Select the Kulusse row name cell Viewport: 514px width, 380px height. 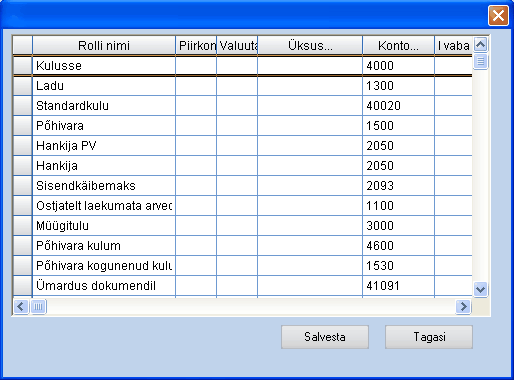click(104, 66)
